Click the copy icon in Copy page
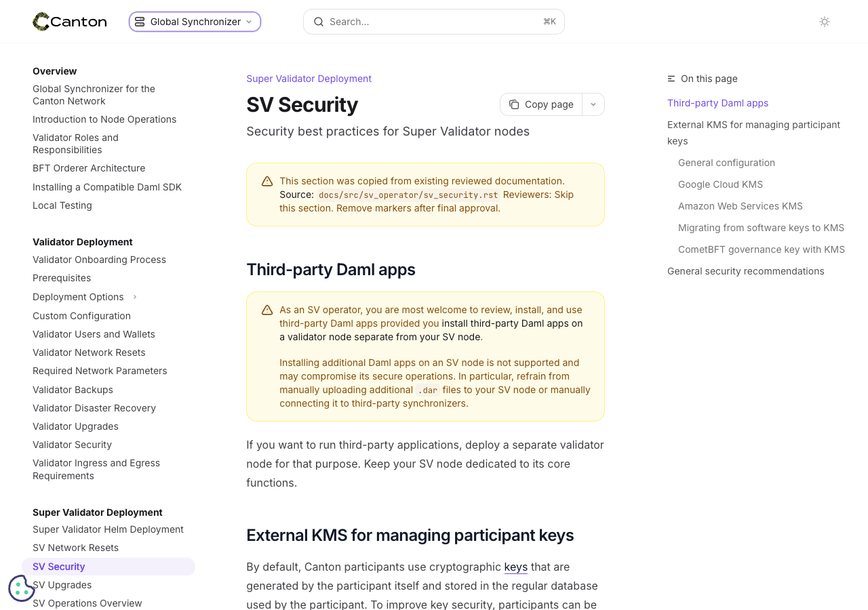The image size is (868, 610). point(514,104)
